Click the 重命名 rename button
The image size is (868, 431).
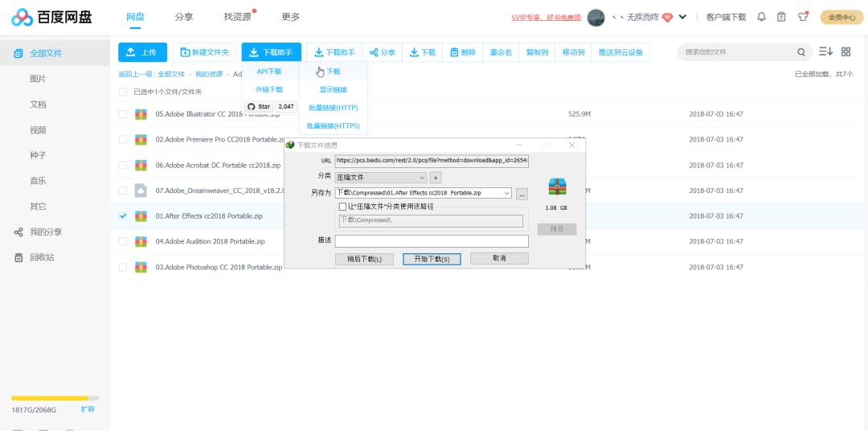coord(501,52)
